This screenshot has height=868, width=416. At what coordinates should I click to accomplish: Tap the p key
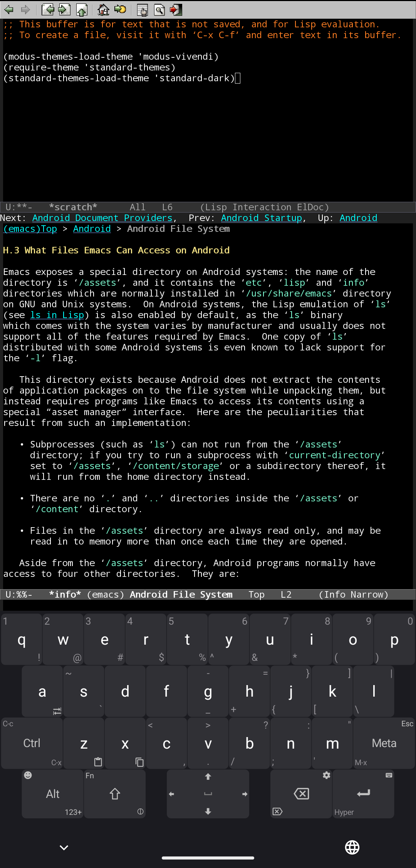(x=394, y=640)
